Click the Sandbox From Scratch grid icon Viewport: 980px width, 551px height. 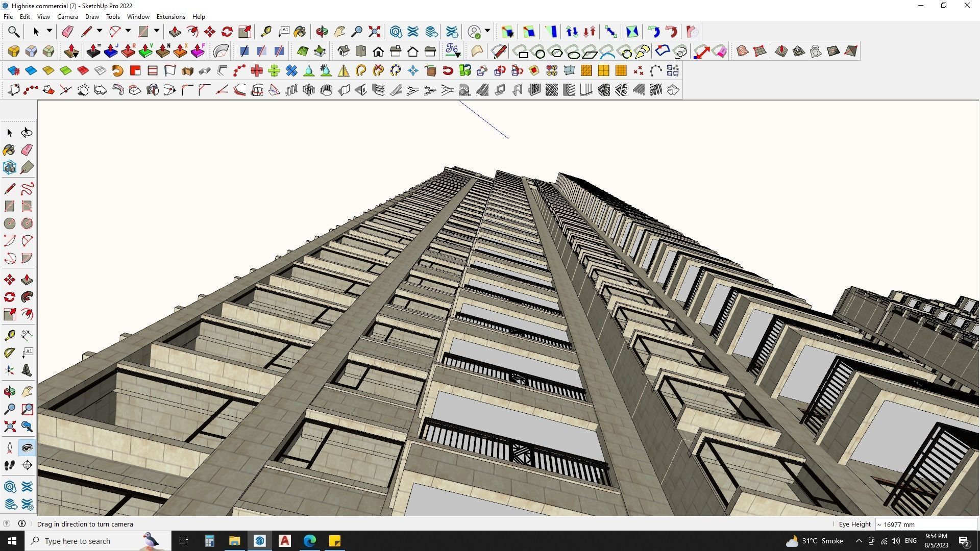pos(760,51)
